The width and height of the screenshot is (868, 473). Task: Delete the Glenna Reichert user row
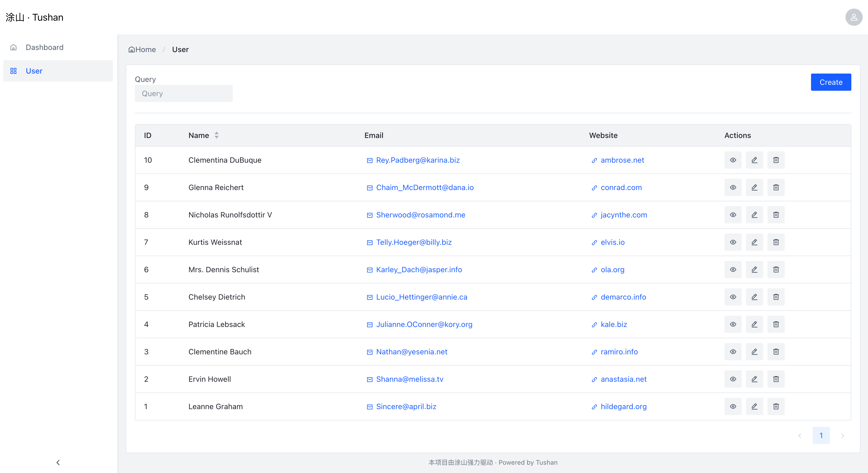[x=776, y=188]
